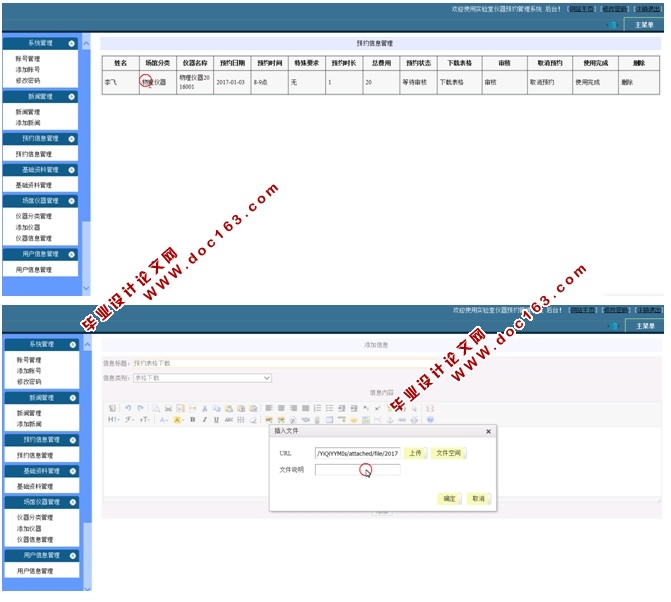Screen dimensions: 671x602
Task: Click the increase indent icon in the editor toolbar
Action: 341,408
